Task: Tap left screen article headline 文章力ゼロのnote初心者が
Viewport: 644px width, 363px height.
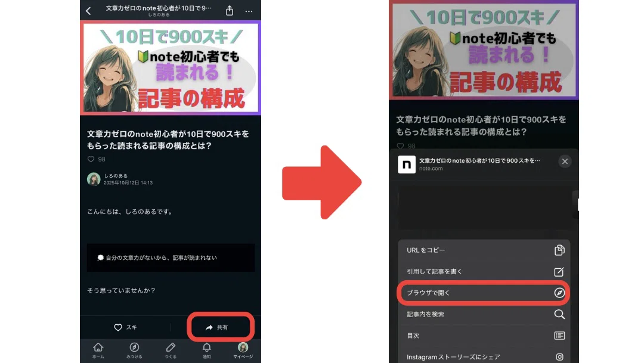Action: click(168, 139)
